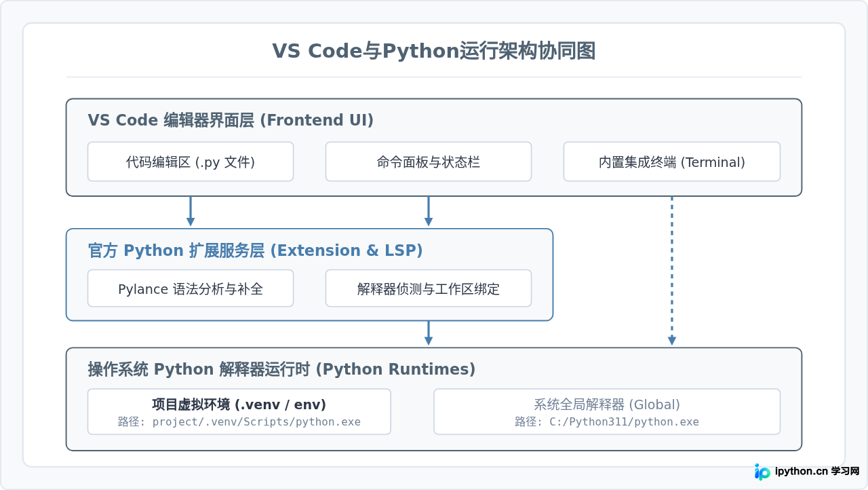Select the "VS Code 编辑器界面层 (Frontend UI)" heading

[231, 120]
